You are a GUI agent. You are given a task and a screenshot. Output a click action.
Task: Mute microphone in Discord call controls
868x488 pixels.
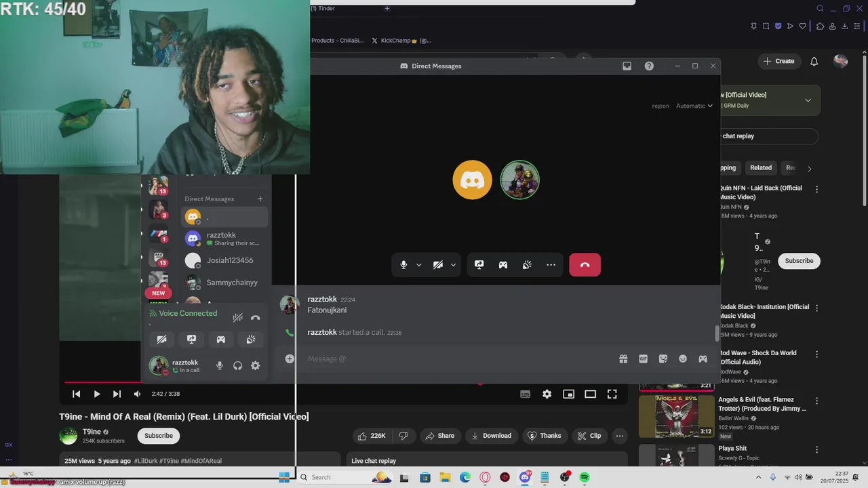[403, 265]
